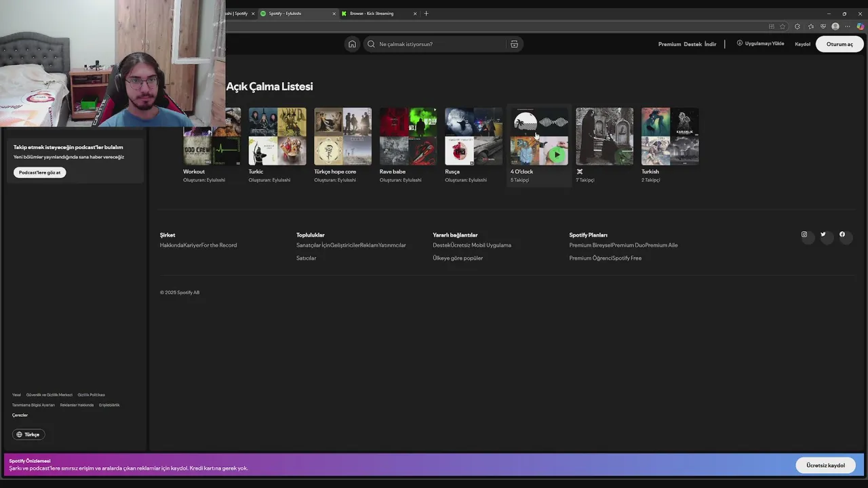868x488 pixels.
Task: Open Spotify's Twitter page icon
Action: pos(823,235)
